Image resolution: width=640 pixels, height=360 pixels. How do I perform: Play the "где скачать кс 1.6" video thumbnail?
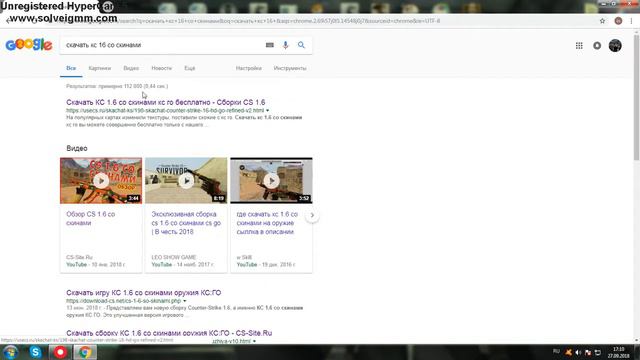[x=271, y=180]
